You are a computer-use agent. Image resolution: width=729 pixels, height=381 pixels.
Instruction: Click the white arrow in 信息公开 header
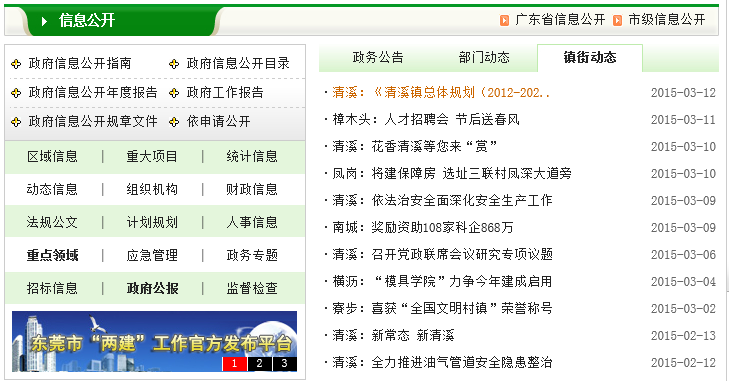point(44,21)
